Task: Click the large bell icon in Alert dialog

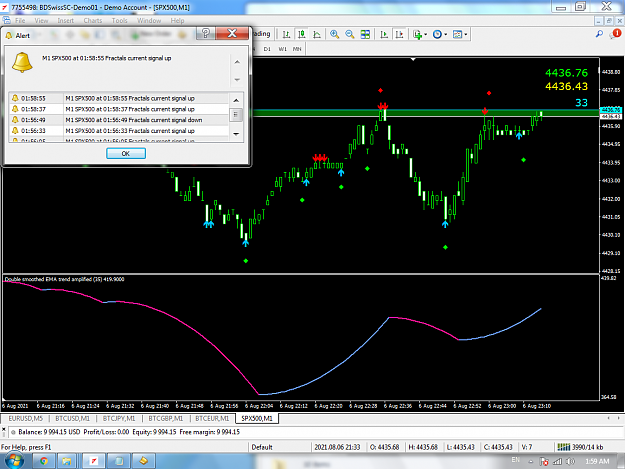Action: point(22,63)
